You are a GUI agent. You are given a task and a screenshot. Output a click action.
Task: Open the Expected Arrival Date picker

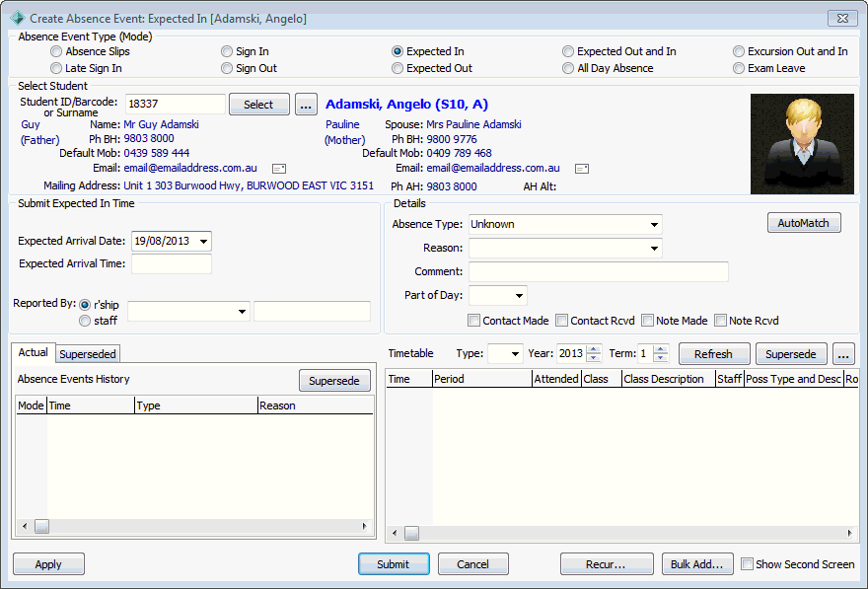(204, 242)
